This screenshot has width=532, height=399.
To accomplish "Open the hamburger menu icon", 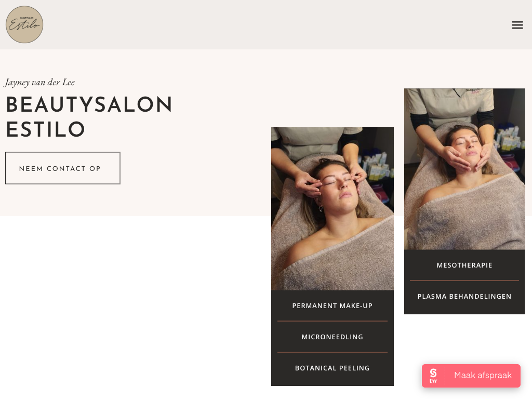I will point(517,25).
